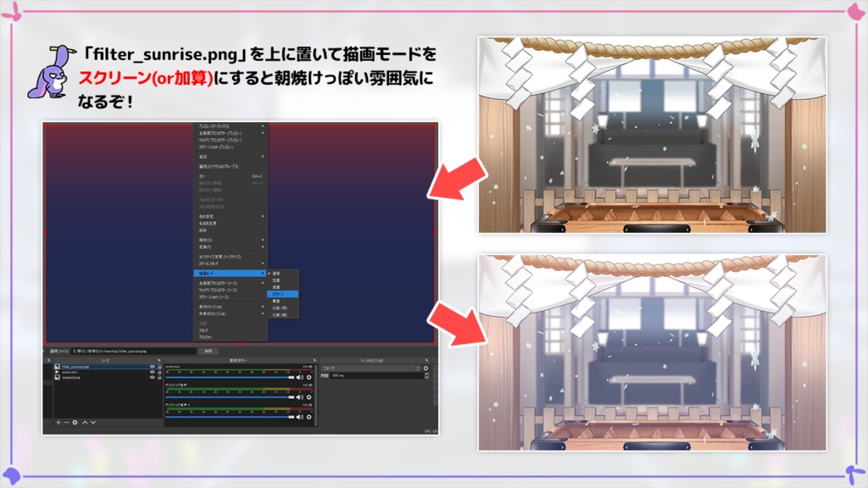
Task: Expand the 表示トランジション submenu
Action: point(231,307)
